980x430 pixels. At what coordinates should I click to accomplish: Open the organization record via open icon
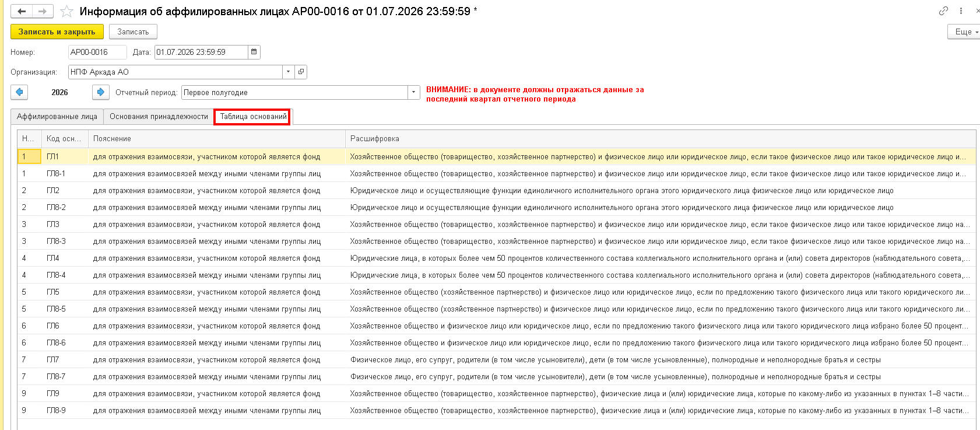(301, 72)
